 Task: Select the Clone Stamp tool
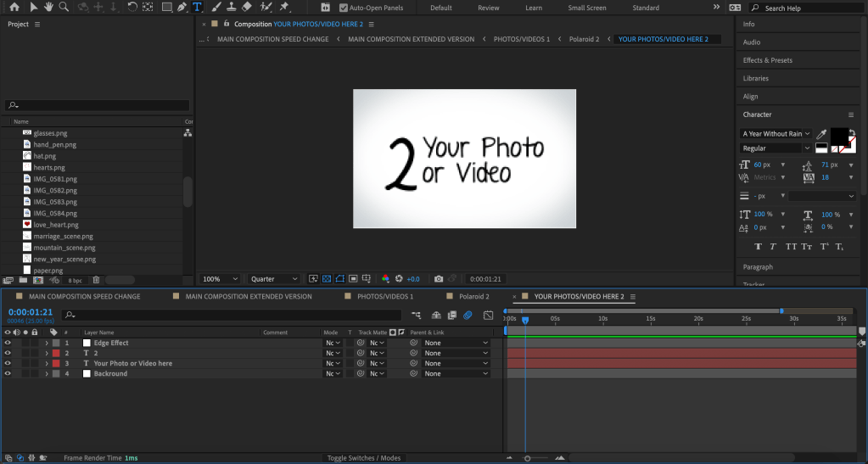[231, 7]
